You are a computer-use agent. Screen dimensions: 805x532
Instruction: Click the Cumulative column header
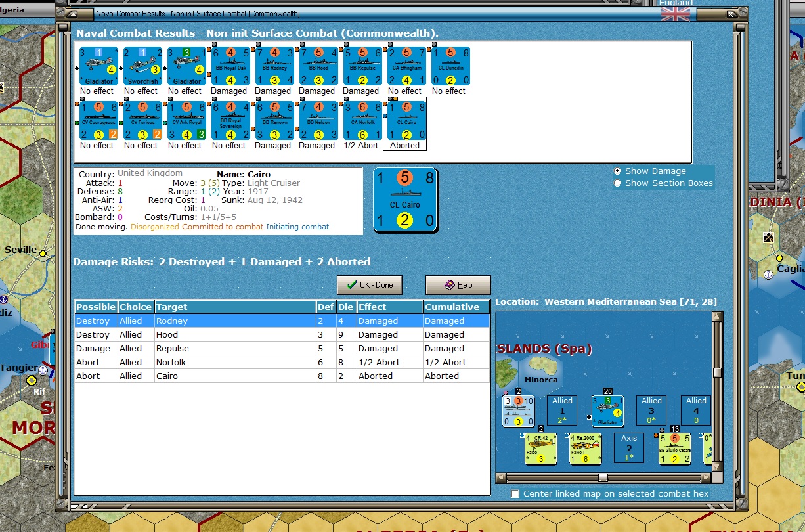pos(456,307)
